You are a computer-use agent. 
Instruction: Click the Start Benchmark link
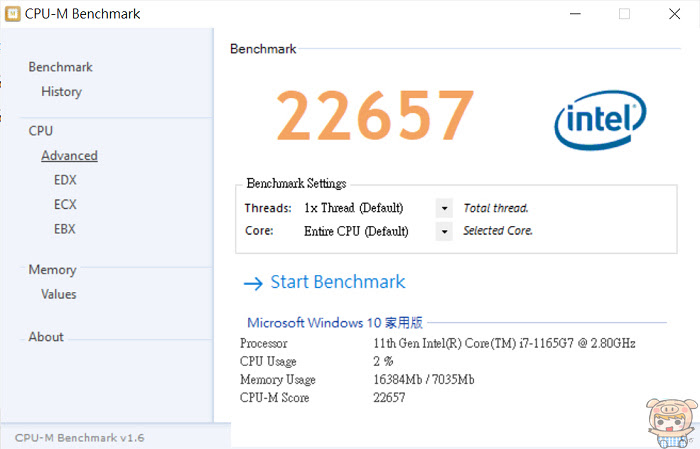click(x=338, y=282)
